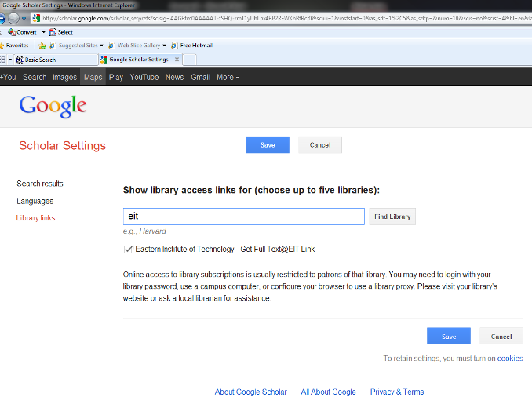The height and width of the screenshot is (408, 532).
Task: Select Languages settings section
Action: pos(35,201)
